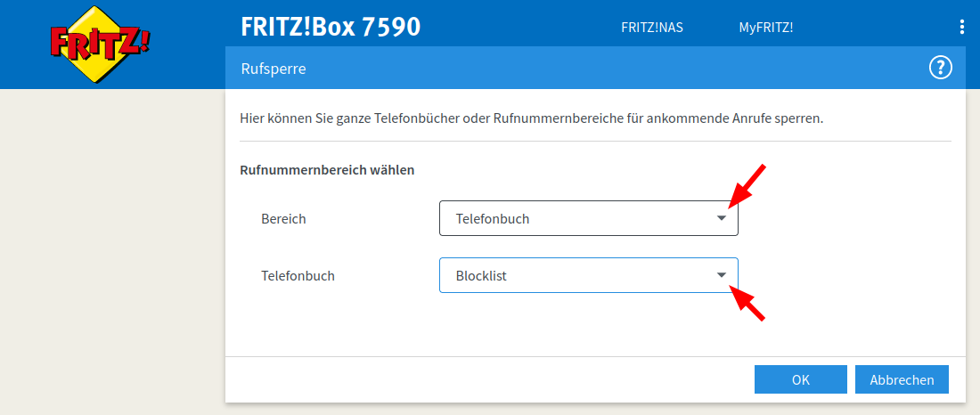Click the Rufnummernbereich wählen heading

tap(327, 169)
